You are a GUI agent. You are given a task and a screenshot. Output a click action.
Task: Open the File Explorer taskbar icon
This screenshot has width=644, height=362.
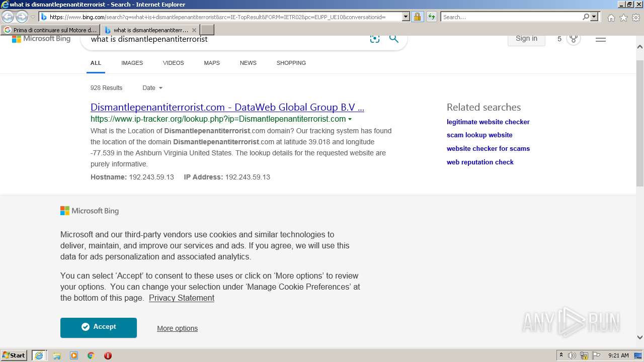pos(57,355)
